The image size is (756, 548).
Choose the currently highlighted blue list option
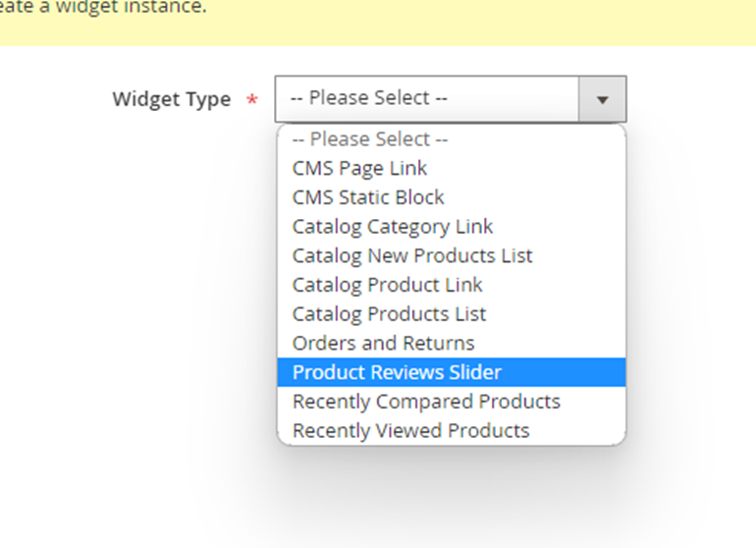click(397, 372)
